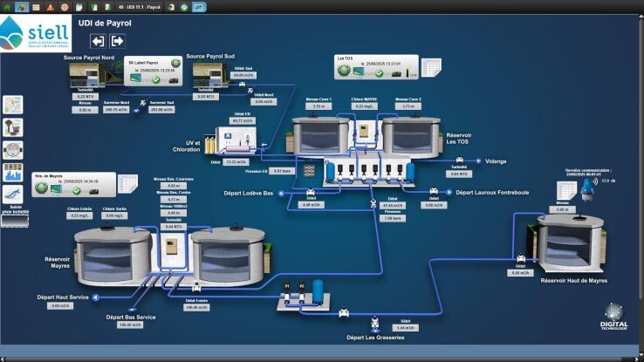Click the Départ Lodève Bas label
The height and width of the screenshot is (362, 644).
tap(261, 192)
